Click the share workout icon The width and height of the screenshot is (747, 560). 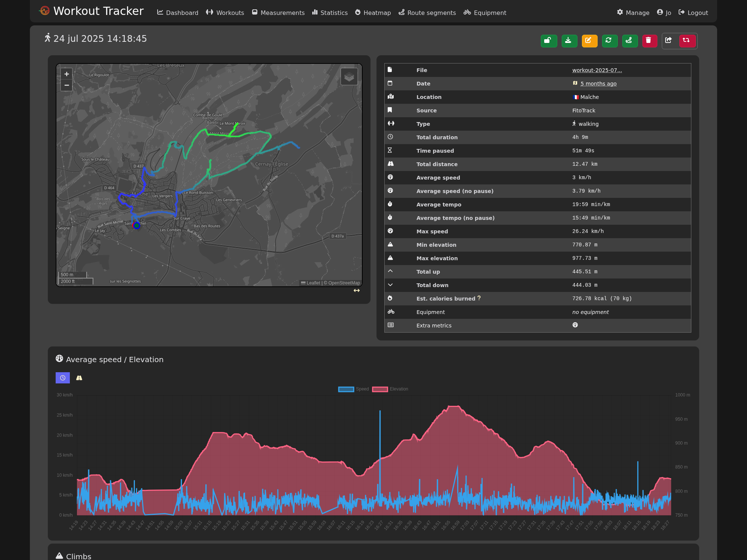click(x=669, y=41)
